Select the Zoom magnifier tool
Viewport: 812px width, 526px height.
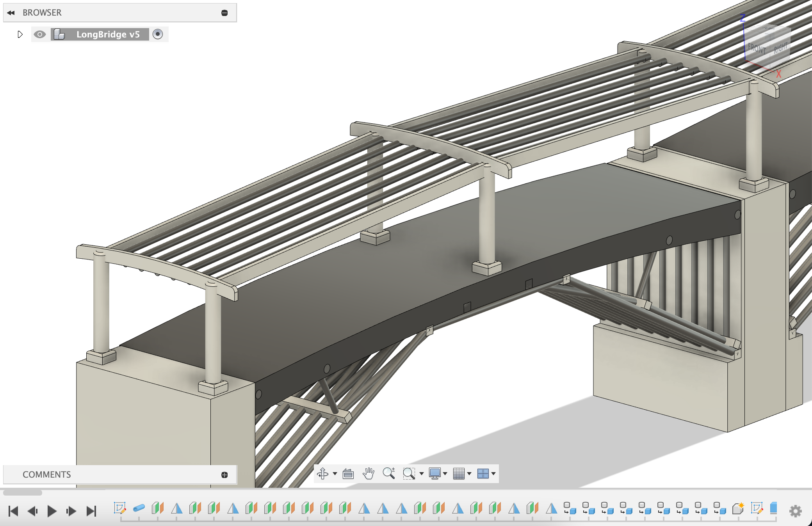[388, 473]
